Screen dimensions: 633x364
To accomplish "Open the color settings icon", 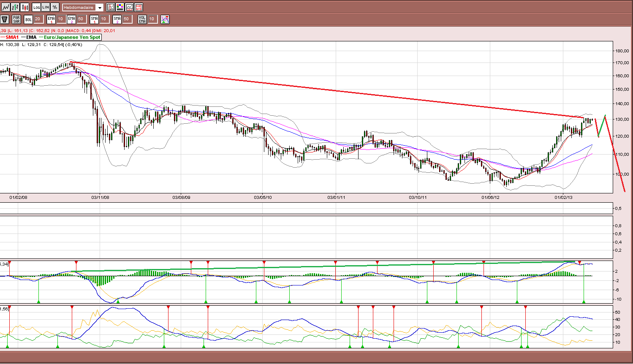I will 120,7.
